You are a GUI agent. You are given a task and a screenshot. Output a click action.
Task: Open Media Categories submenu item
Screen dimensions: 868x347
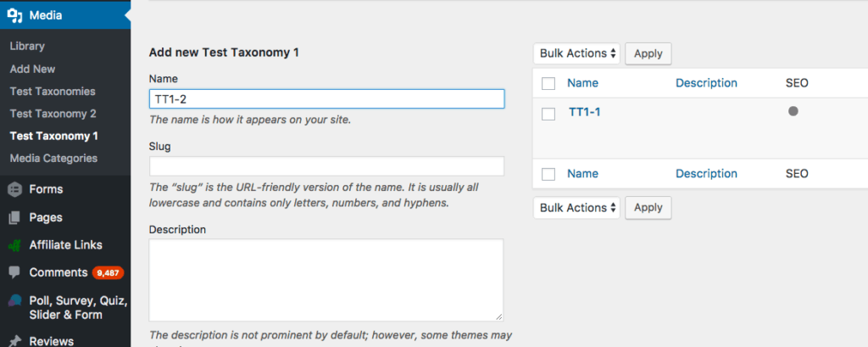53,158
